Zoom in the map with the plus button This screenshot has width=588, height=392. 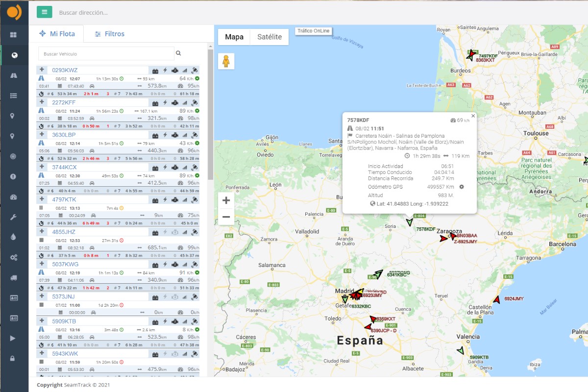226,200
